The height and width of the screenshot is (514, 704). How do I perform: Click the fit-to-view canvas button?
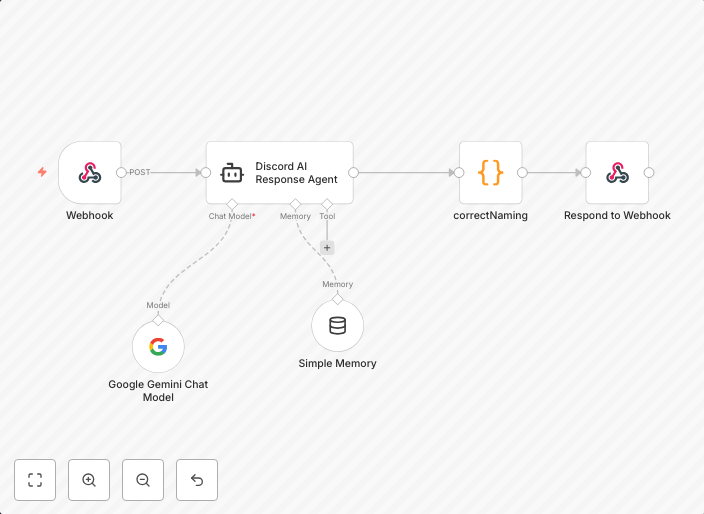pyautogui.click(x=35, y=480)
